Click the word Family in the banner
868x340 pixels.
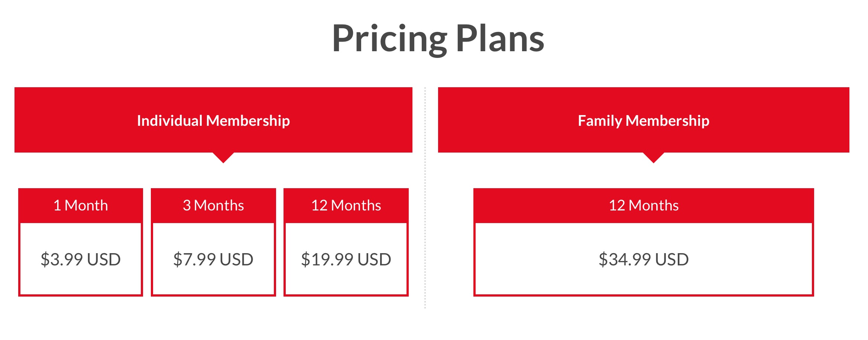[x=600, y=121]
